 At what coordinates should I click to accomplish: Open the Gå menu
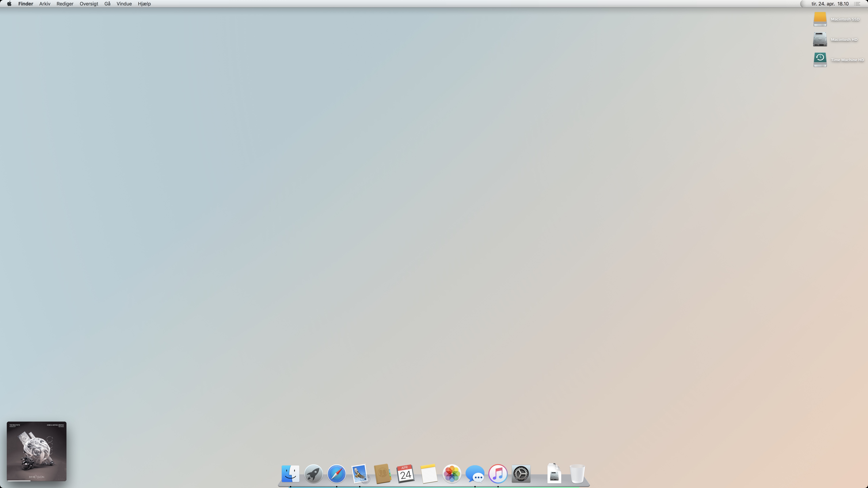point(107,4)
